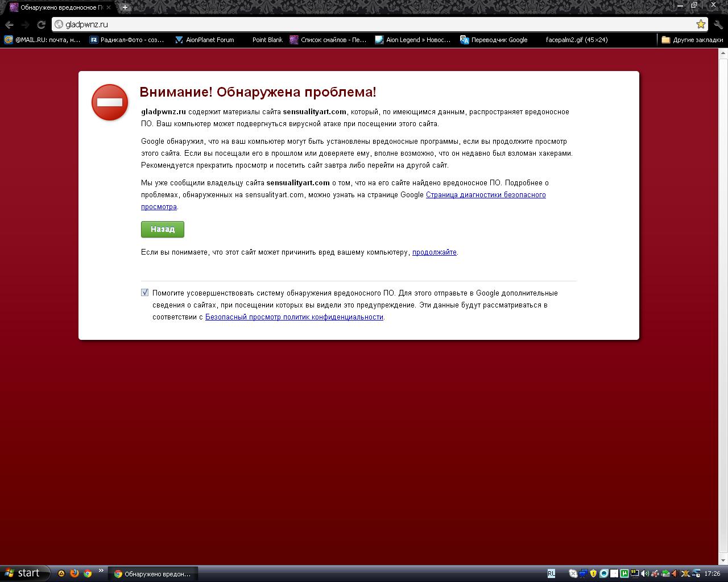Click the scrollbar down arrow
This screenshot has width=728, height=582.
pyautogui.click(x=723, y=561)
